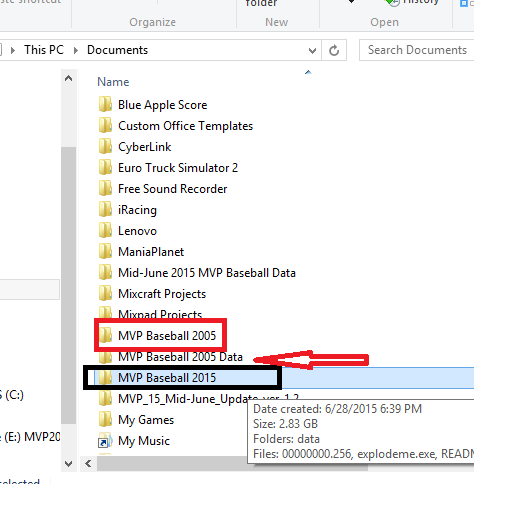The width and height of the screenshot is (517, 505).
Task: Select the MVP Baseball 2015 folder icon
Action: (x=106, y=378)
